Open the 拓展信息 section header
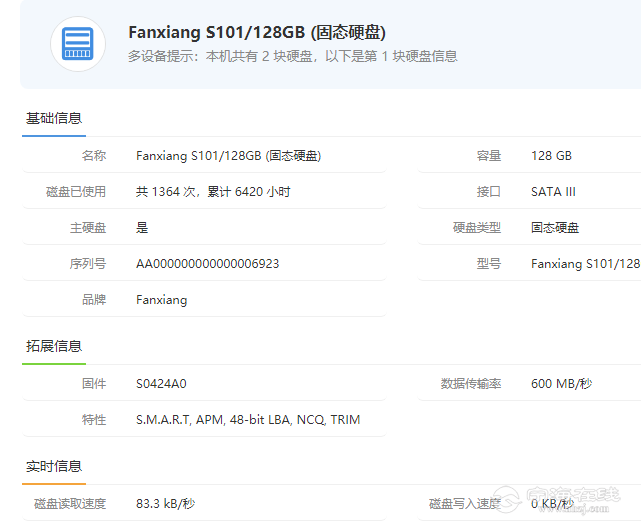 point(54,346)
